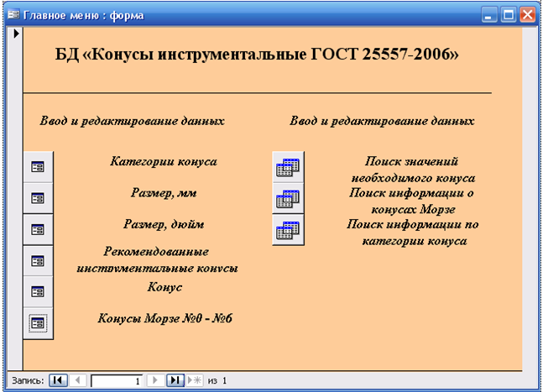
Task: Go to the first record
Action: [x=59, y=380]
